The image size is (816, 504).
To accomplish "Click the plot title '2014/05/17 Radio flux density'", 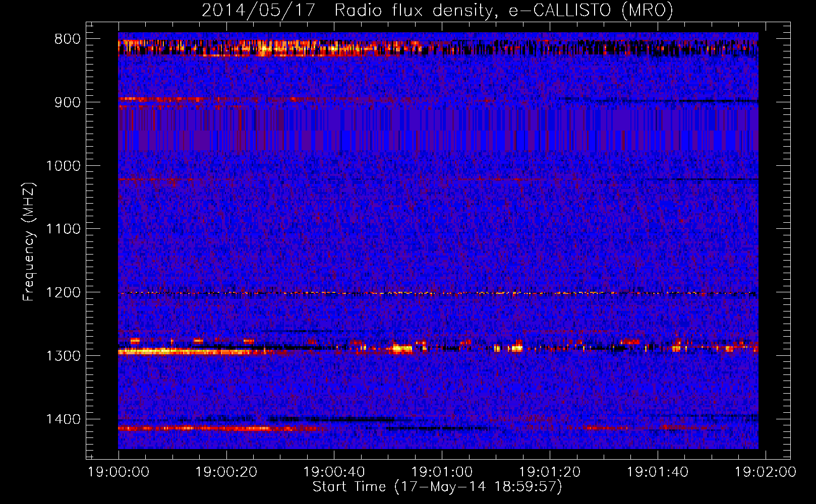I will coord(437,10).
